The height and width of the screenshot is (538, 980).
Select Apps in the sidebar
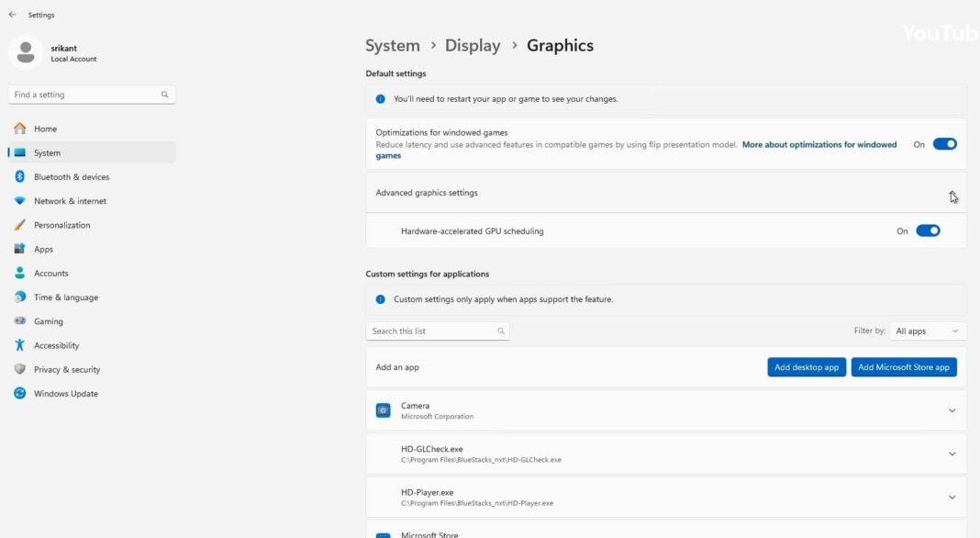pos(43,248)
